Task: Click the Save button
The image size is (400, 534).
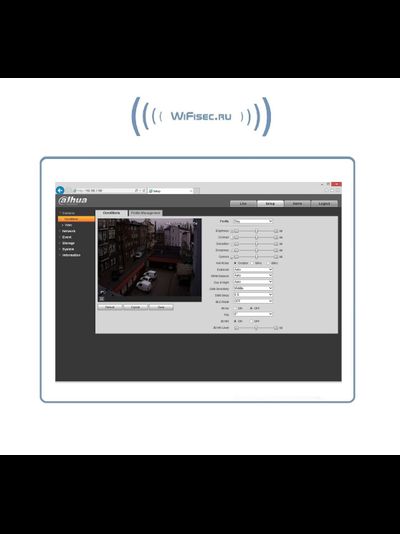Action: click(161, 307)
